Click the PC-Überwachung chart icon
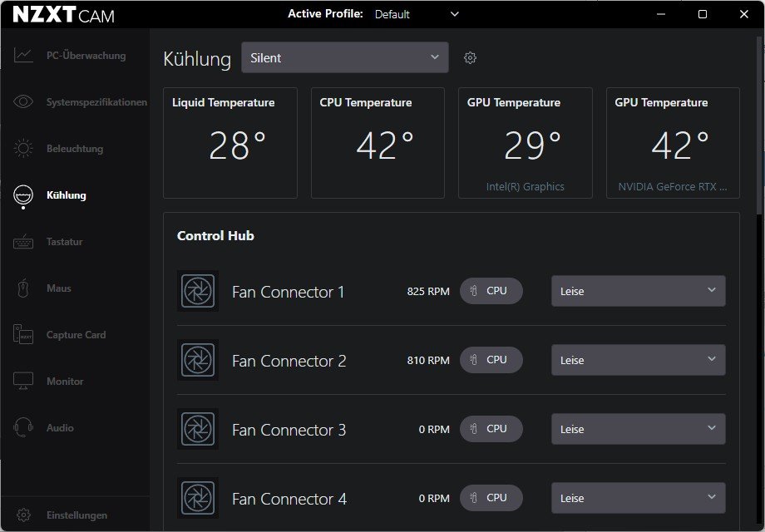Image resolution: width=765 pixels, height=532 pixels. 23,55
